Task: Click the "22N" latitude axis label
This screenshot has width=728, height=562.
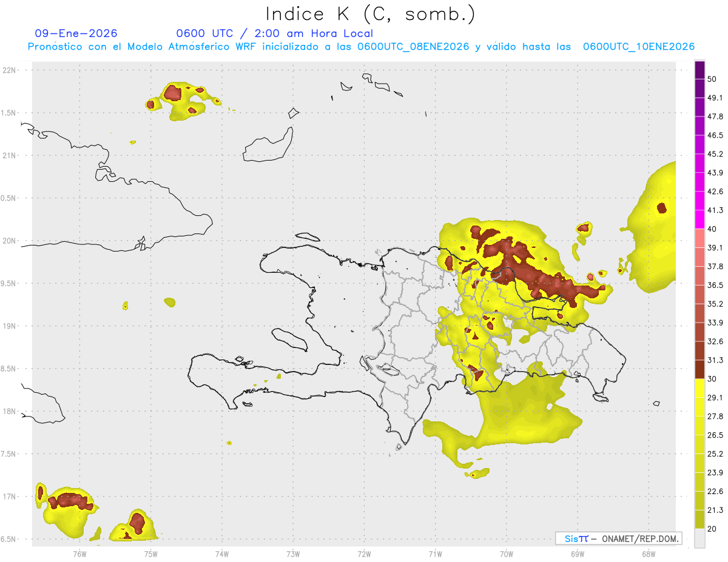Action: pyautogui.click(x=9, y=70)
